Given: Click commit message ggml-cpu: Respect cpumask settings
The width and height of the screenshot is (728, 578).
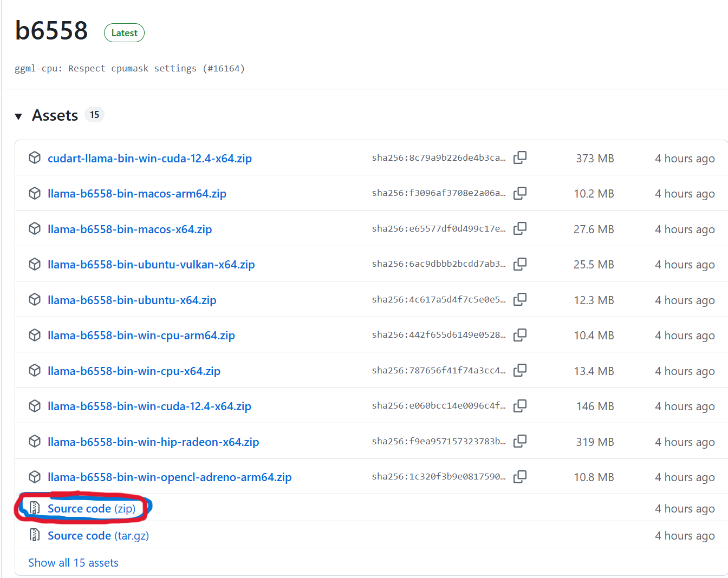Looking at the screenshot, I should tap(129, 69).
